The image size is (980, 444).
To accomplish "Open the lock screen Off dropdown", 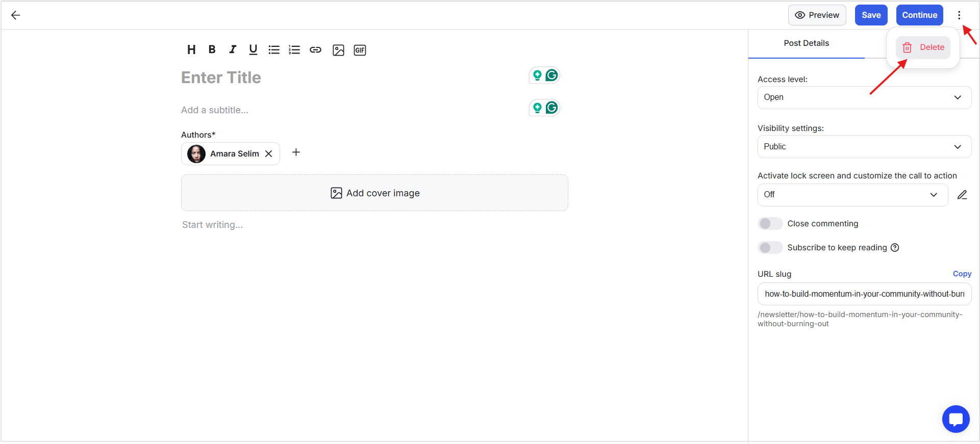I will point(852,195).
